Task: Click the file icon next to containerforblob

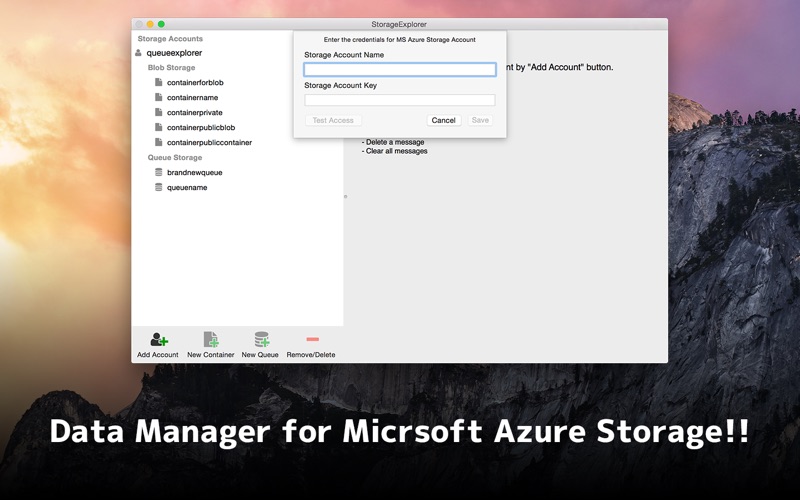Action: (159, 82)
